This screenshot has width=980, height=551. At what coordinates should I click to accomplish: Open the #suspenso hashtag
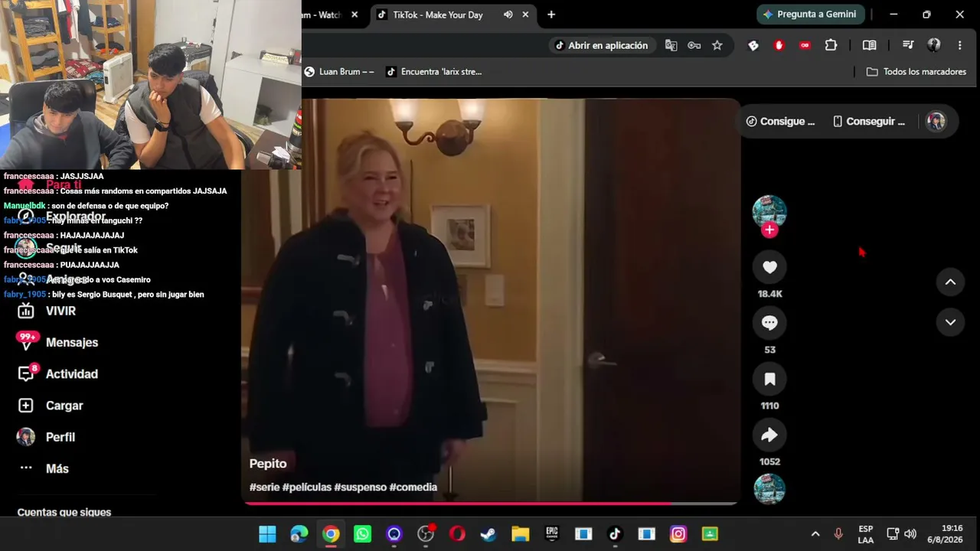point(361,487)
